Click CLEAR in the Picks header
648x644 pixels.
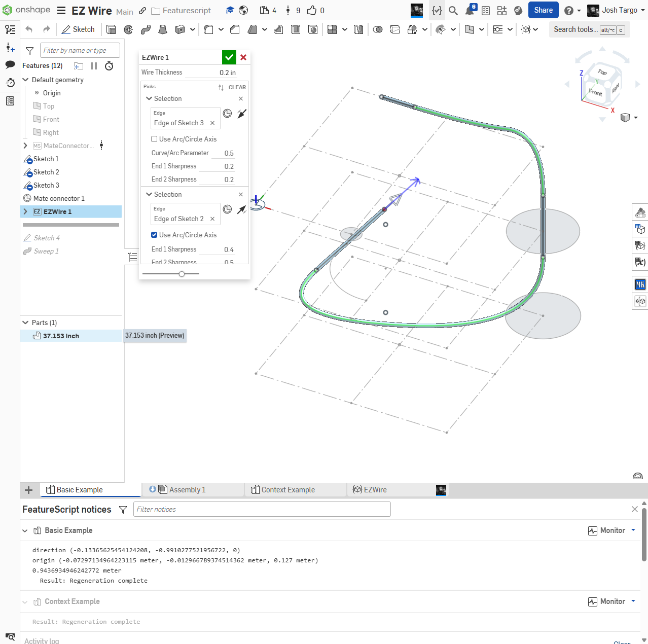tap(237, 87)
